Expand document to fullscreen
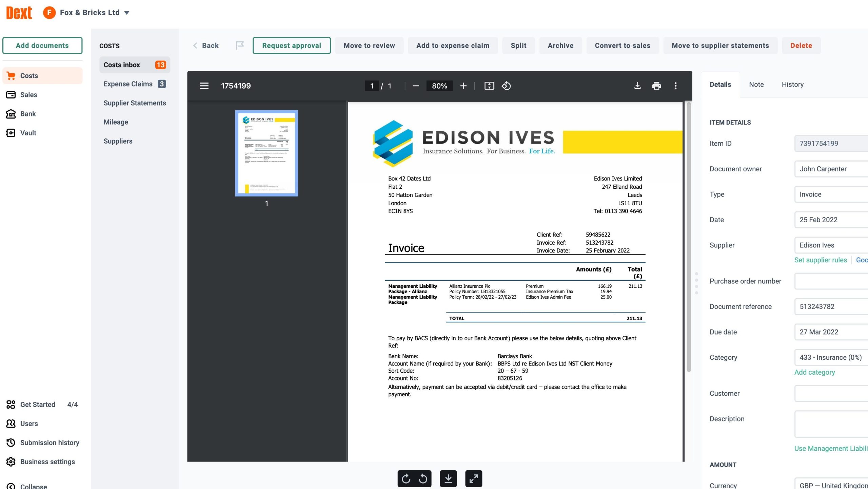This screenshot has height=489, width=868. coord(474,478)
